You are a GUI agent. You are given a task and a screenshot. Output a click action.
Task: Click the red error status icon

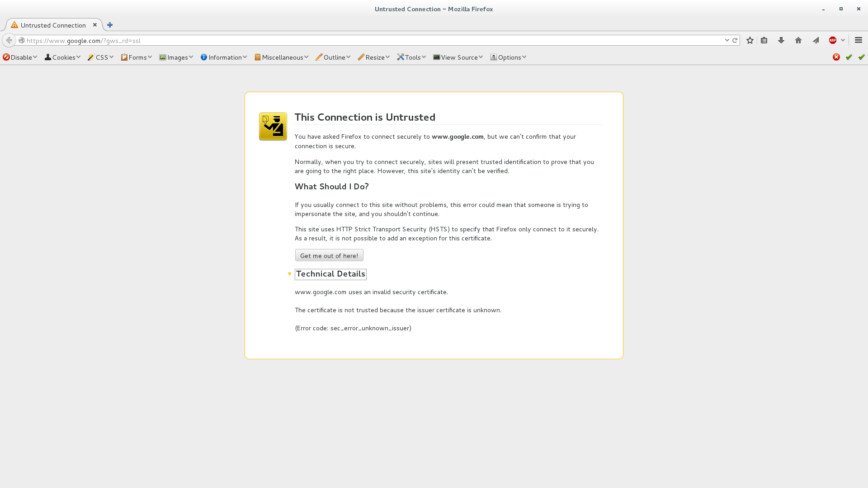coord(836,57)
